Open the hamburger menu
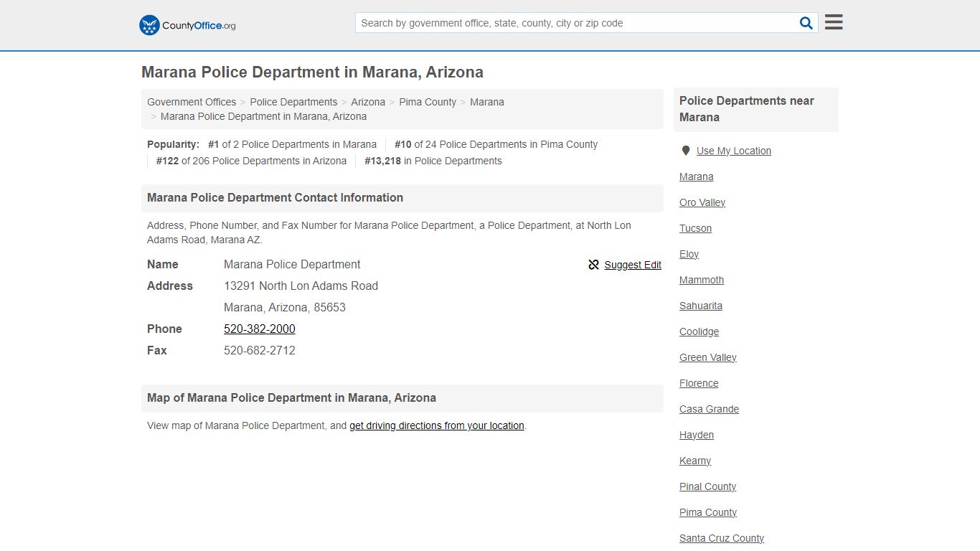Screen dimensions: 980x551 834,22
